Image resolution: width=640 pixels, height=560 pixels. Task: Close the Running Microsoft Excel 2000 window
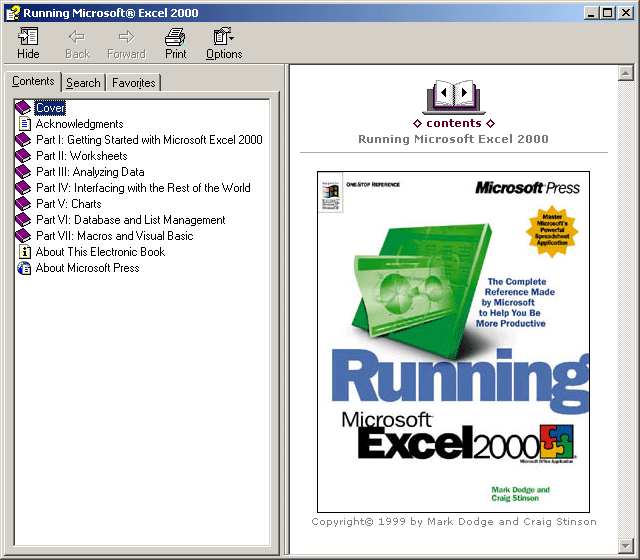point(625,13)
